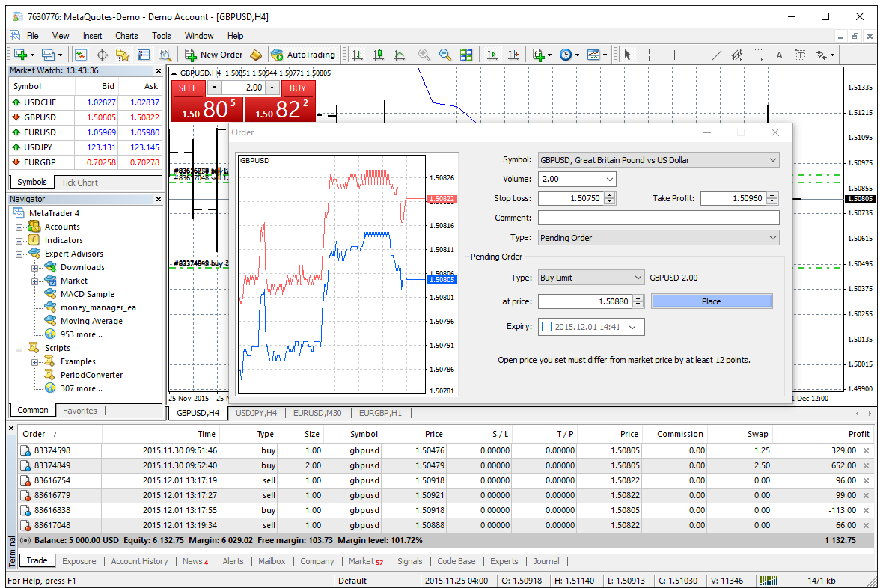Screen dimensions: 883x588
Task: Select the Bar Chart icon
Action: [x=357, y=55]
